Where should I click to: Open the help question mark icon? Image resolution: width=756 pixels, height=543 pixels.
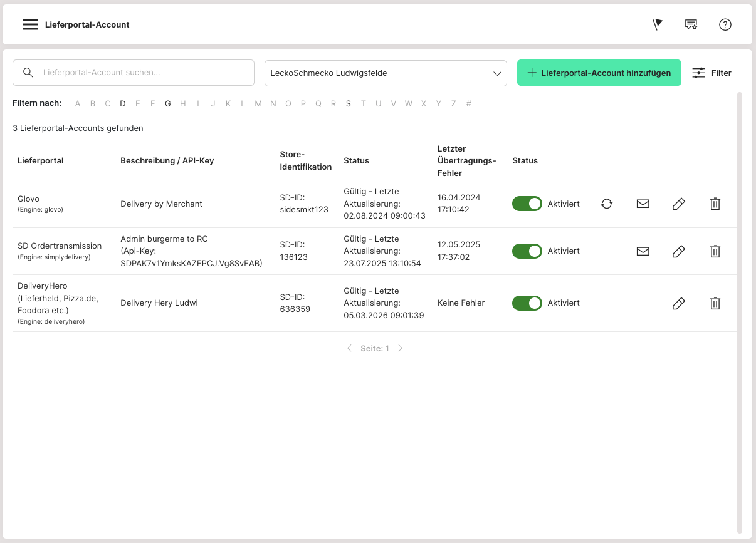pos(725,24)
